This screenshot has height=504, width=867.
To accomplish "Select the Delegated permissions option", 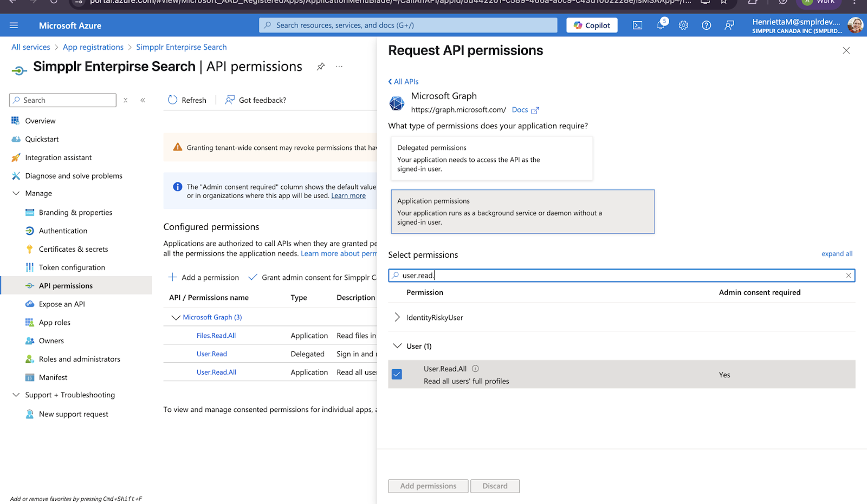I will [491, 158].
